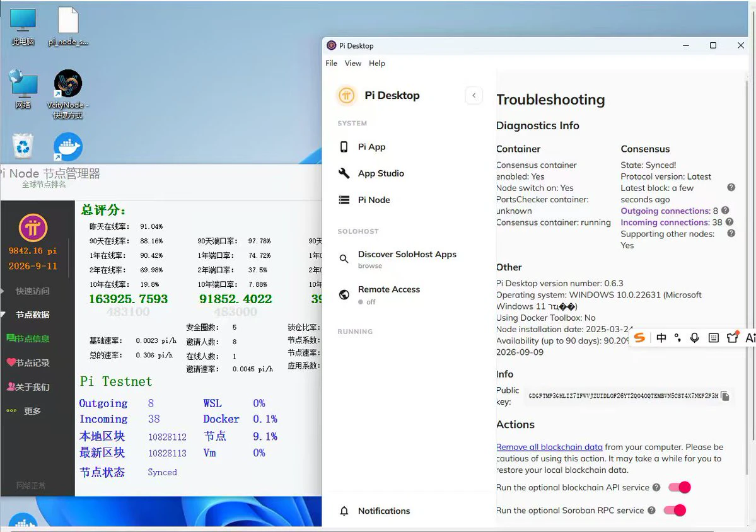
Task: Launch the Docker Desktop shortcut icon
Action: pyautogui.click(x=68, y=147)
